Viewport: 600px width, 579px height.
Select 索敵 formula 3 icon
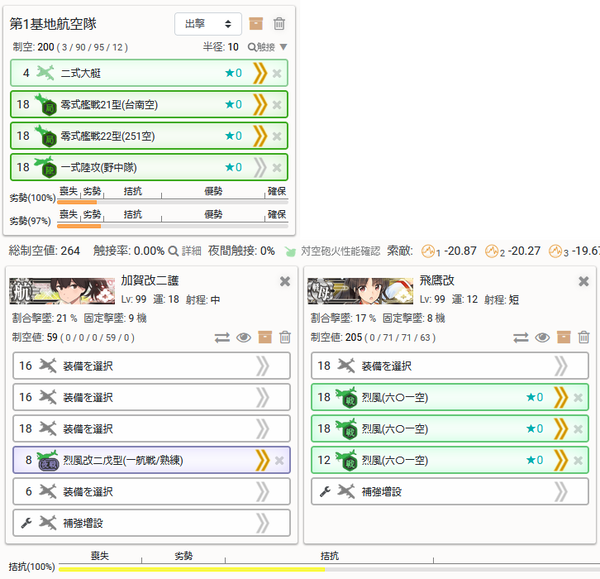[555, 251]
